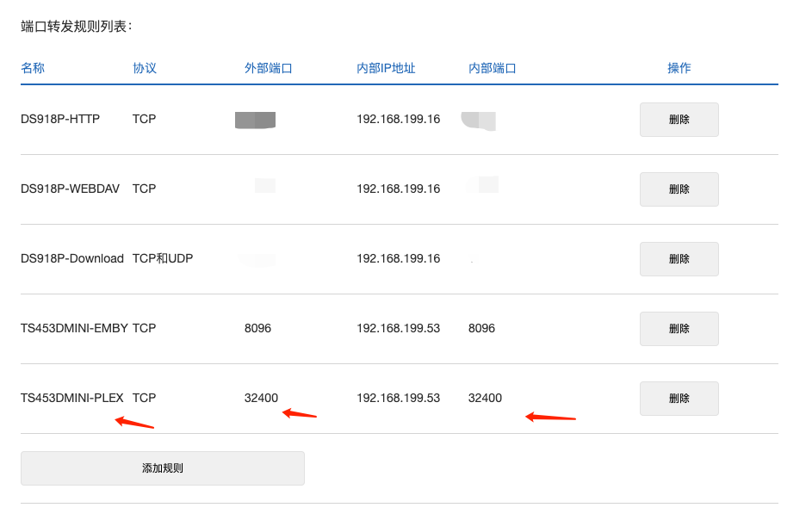Screen dimensions: 812x520
Task: Delete the DS918P-WEBDAV forwarding rule
Action: coord(679,189)
